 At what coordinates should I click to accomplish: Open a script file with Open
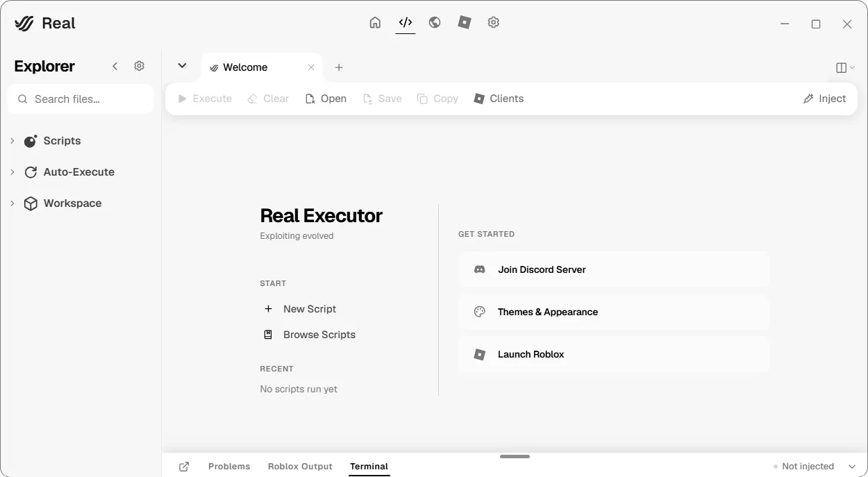pos(326,99)
